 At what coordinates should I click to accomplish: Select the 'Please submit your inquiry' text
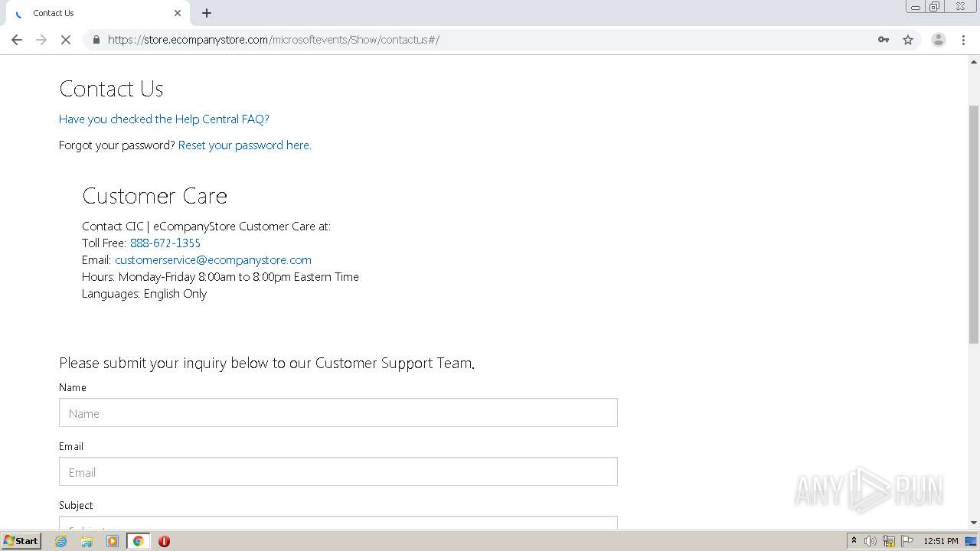point(267,364)
